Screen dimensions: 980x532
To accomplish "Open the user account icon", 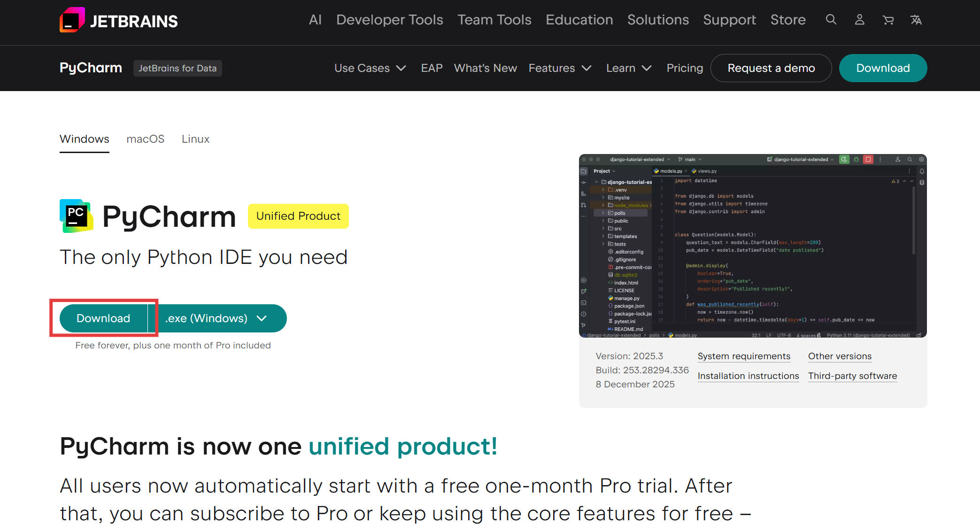I will pos(859,20).
